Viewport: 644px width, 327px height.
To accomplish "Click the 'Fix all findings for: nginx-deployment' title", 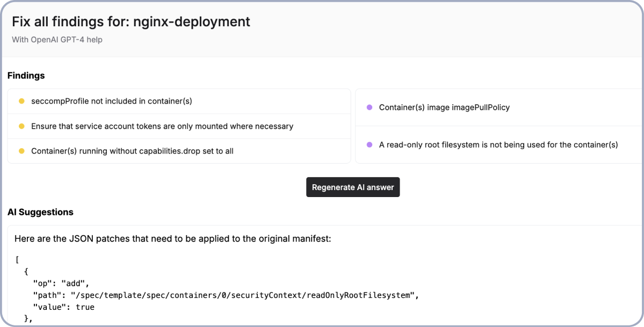I will [x=131, y=21].
